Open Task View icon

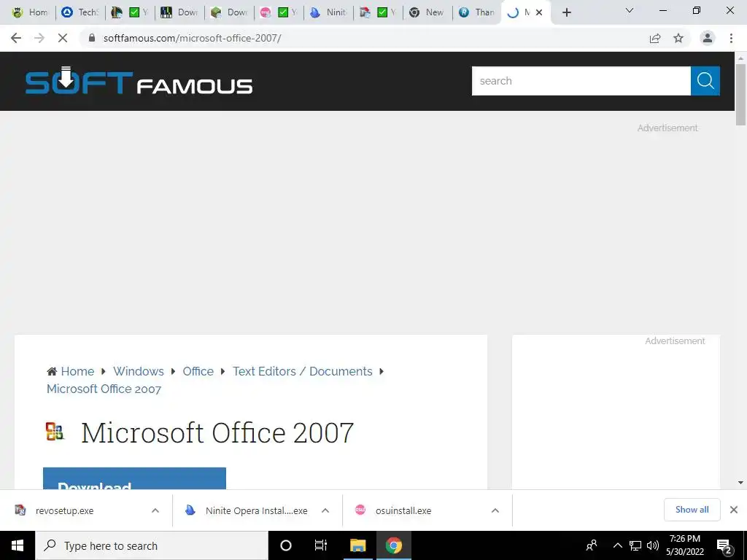click(321, 545)
